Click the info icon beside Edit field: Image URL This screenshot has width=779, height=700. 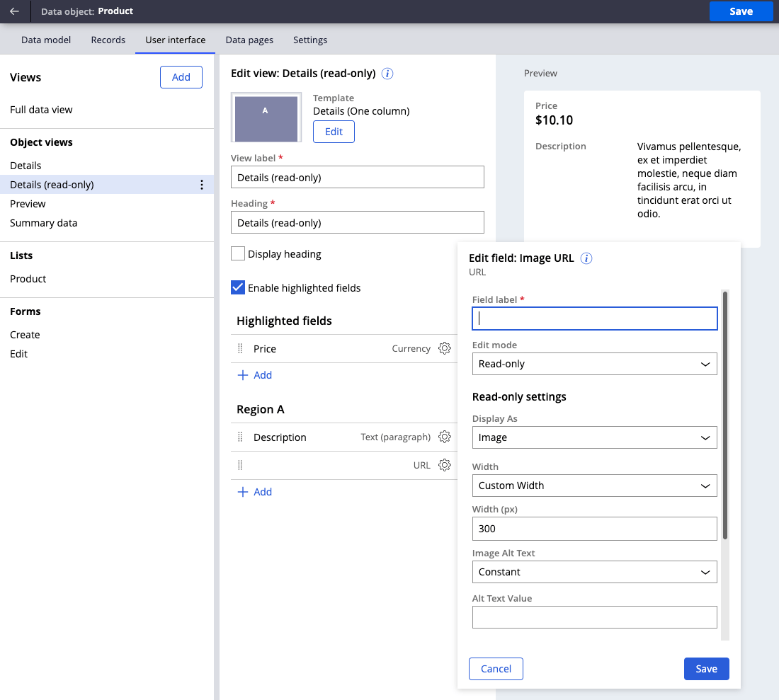(x=586, y=258)
